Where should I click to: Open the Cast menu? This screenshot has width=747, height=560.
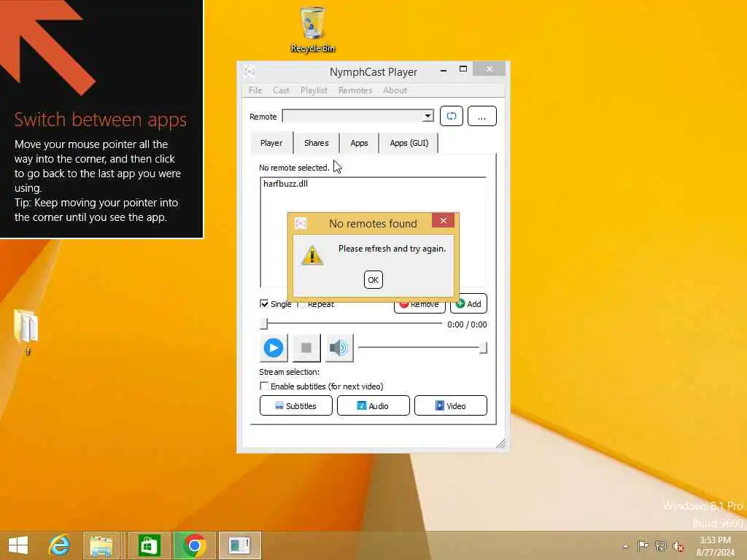(281, 90)
